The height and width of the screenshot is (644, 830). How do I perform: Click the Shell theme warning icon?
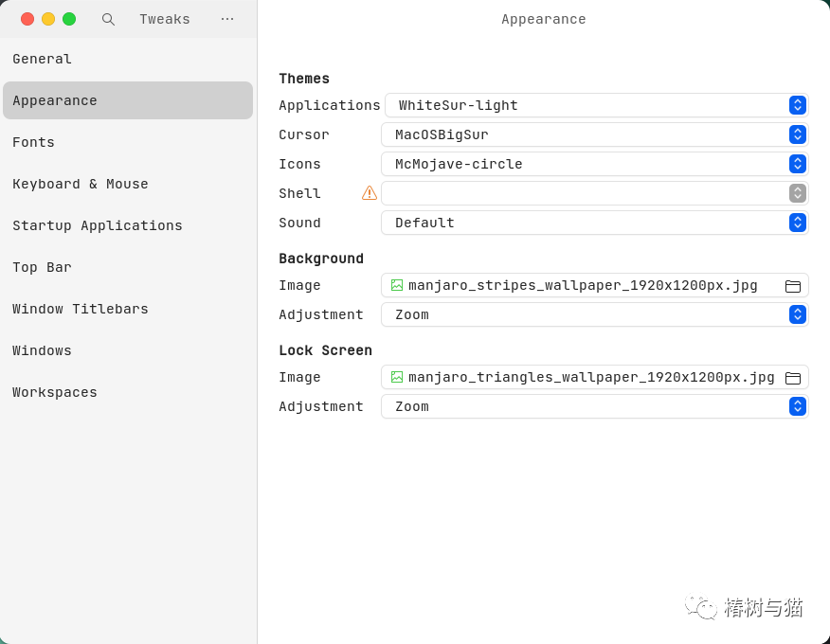click(370, 193)
